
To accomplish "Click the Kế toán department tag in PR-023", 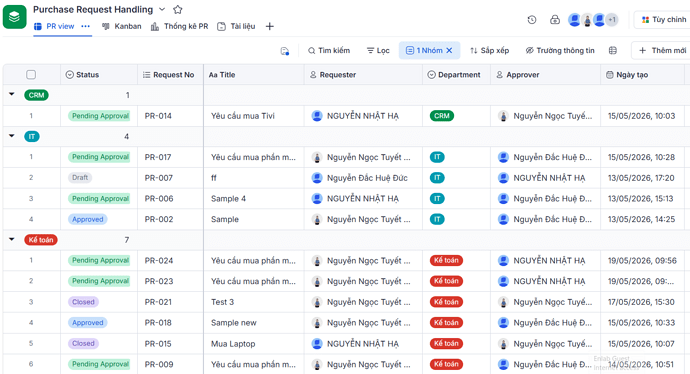I will point(446,281).
